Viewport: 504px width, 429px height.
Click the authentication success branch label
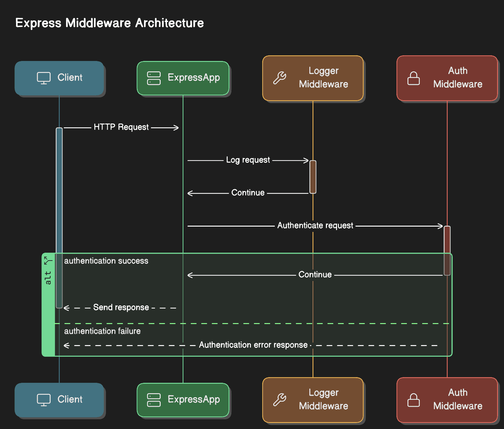(x=107, y=261)
